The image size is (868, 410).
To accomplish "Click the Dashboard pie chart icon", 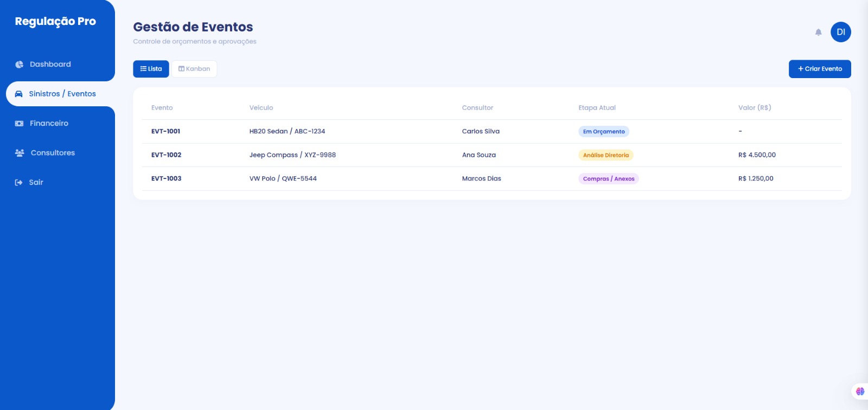I will [19, 65].
